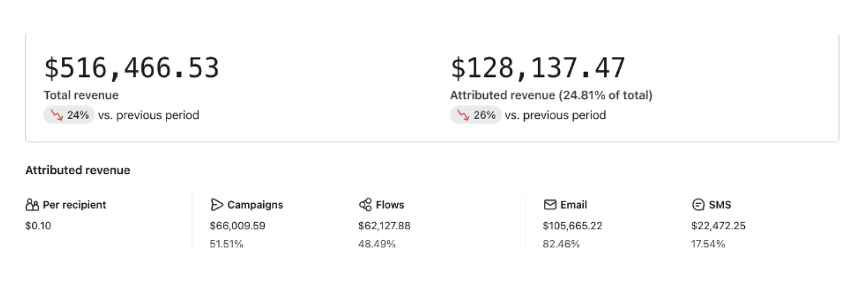Viewport: 868px width, 293px height.
Task: Click the SMS channel label
Action: click(x=719, y=205)
